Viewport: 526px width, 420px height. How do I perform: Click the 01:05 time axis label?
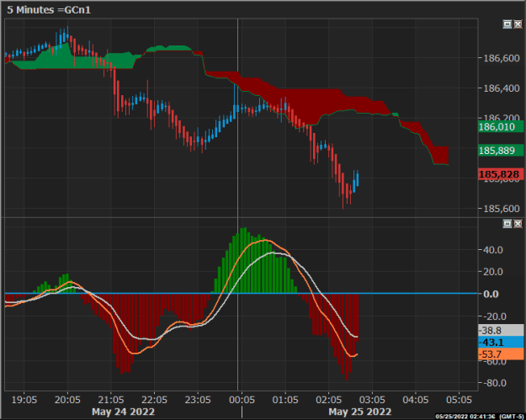(285, 400)
